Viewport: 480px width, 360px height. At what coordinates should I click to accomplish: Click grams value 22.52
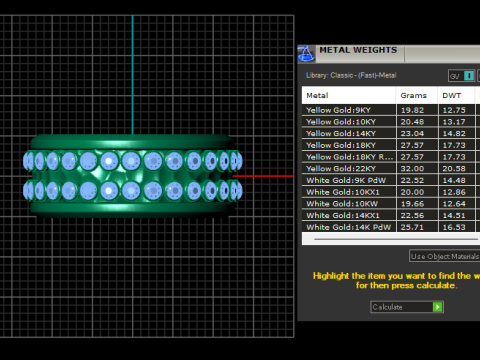click(412, 180)
